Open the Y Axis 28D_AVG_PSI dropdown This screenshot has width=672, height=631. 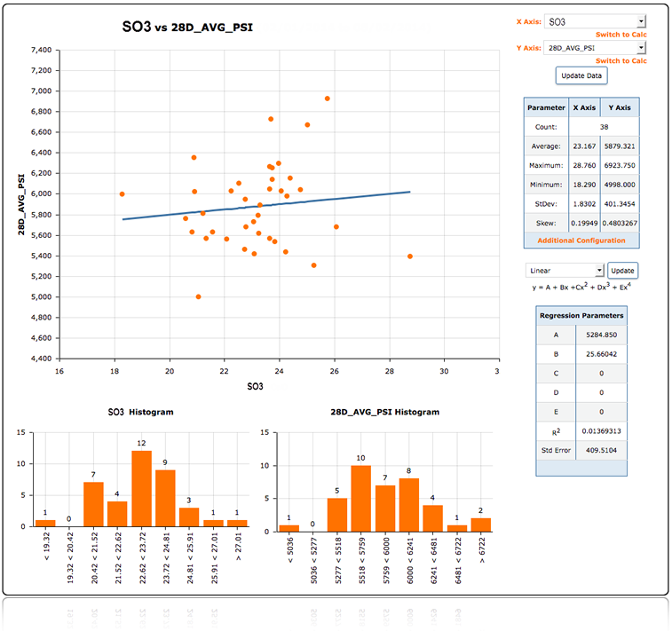point(596,48)
